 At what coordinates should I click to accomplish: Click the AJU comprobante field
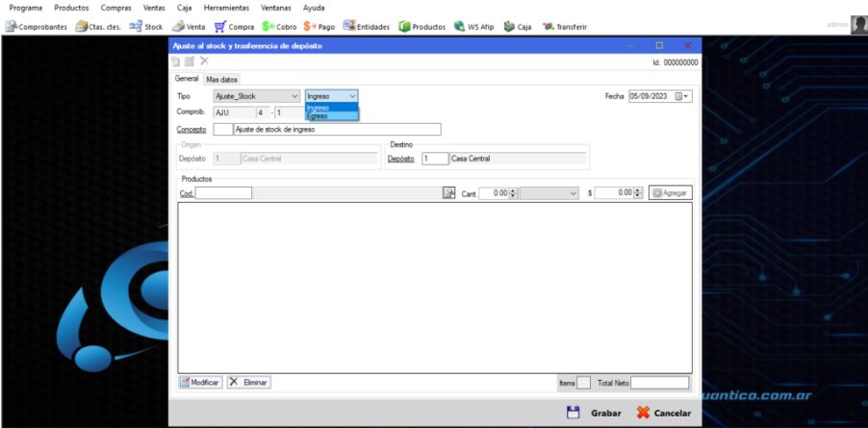235,113
